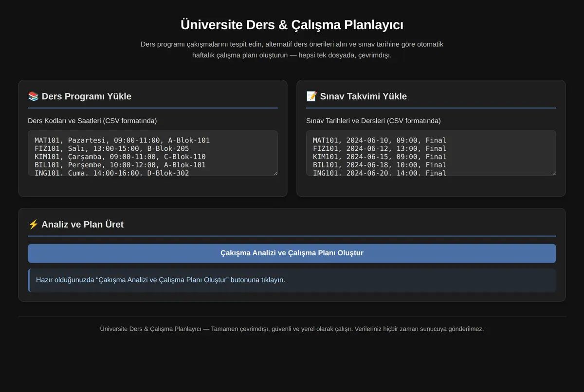The image size is (584, 392).
Task: Click the Çakışma Analizi ve Çalışma Planı Oluştur button
Action: pyautogui.click(x=292, y=253)
